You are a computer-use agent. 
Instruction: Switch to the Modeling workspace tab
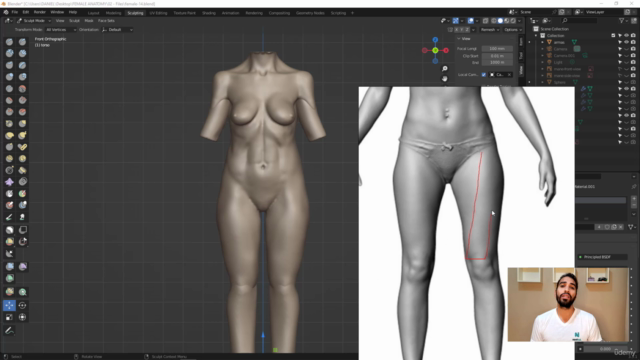click(113, 13)
